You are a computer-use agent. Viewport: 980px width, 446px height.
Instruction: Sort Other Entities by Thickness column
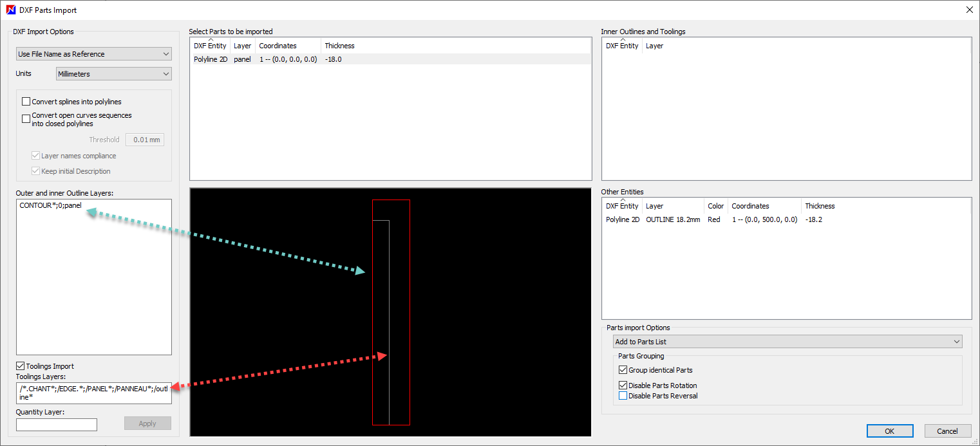point(820,206)
